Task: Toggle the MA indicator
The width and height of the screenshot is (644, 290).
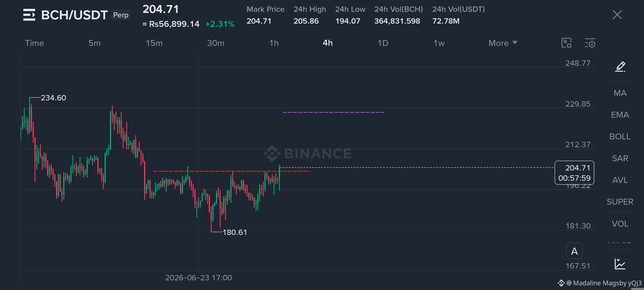Action: pos(620,93)
